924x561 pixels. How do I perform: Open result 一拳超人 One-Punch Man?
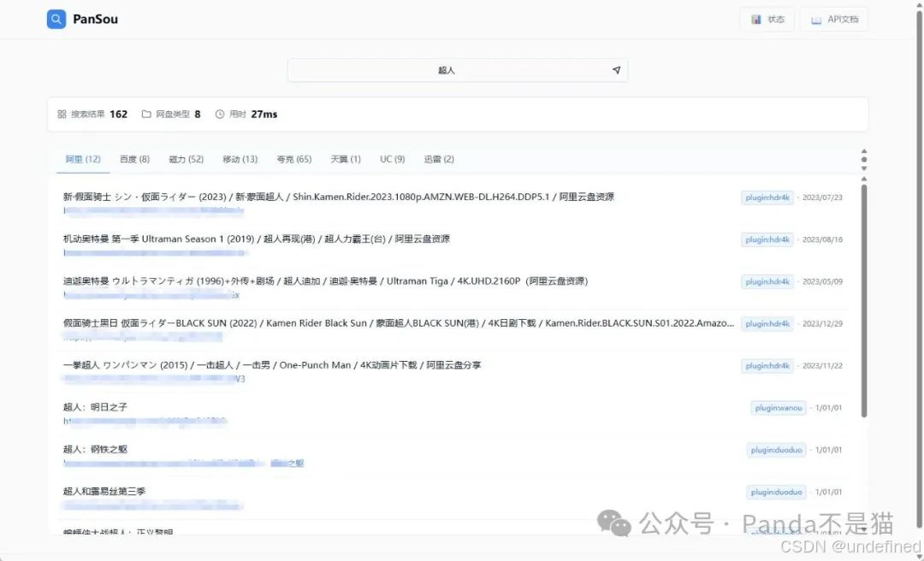272,365
